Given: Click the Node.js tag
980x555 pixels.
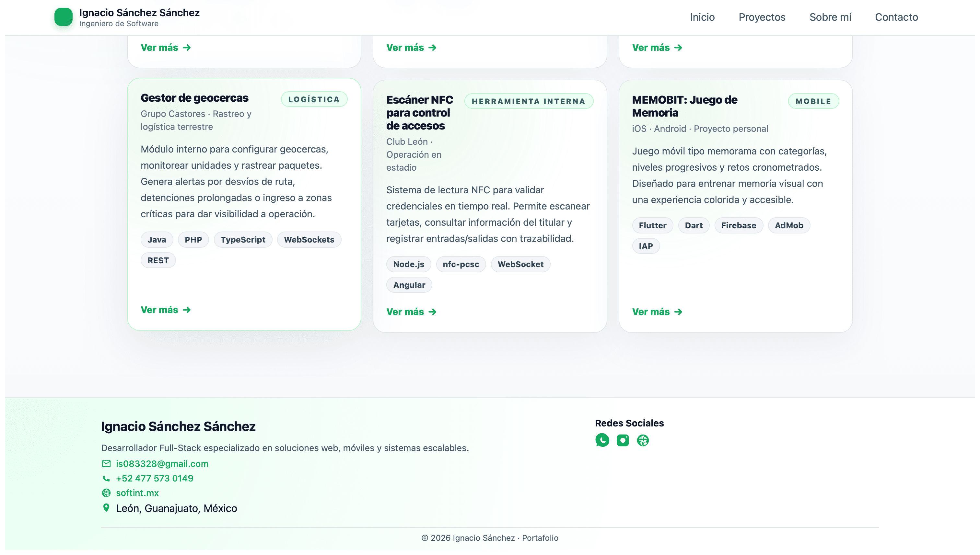Looking at the screenshot, I should coord(409,264).
